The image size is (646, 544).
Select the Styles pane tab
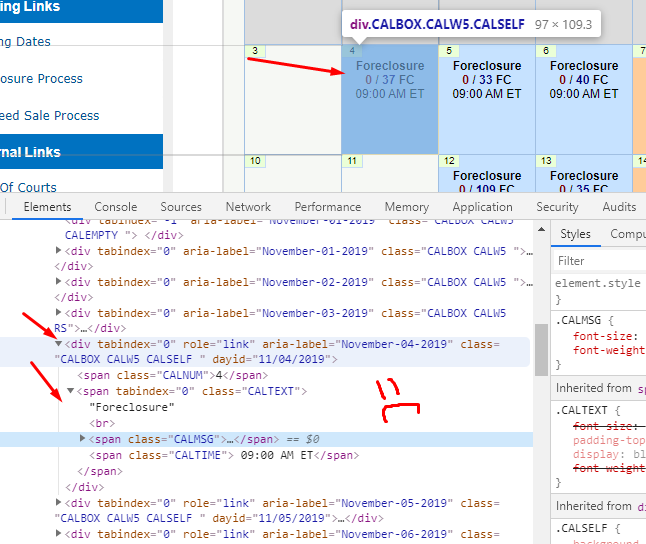[x=575, y=234]
